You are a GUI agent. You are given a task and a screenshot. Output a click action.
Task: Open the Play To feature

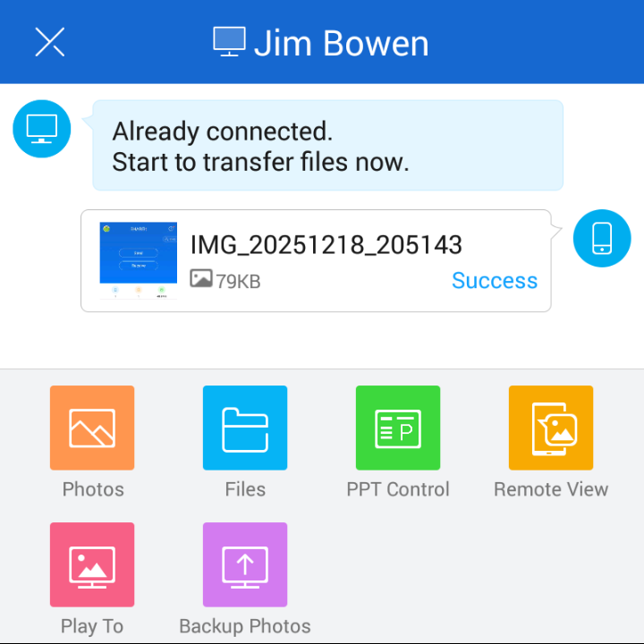pyautogui.click(x=92, y=564)
